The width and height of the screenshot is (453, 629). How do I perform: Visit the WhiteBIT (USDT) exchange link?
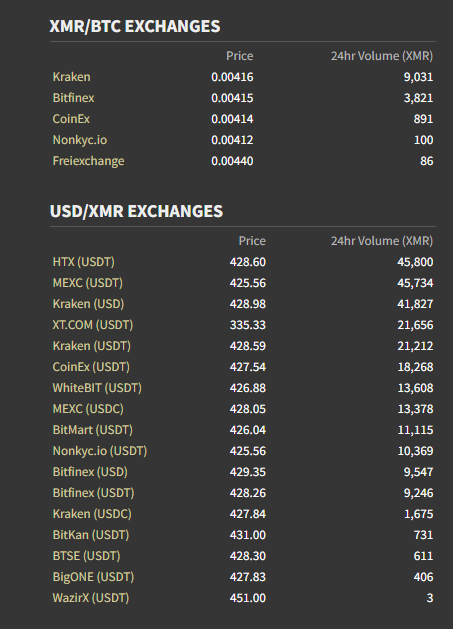(x=97, y=388)
